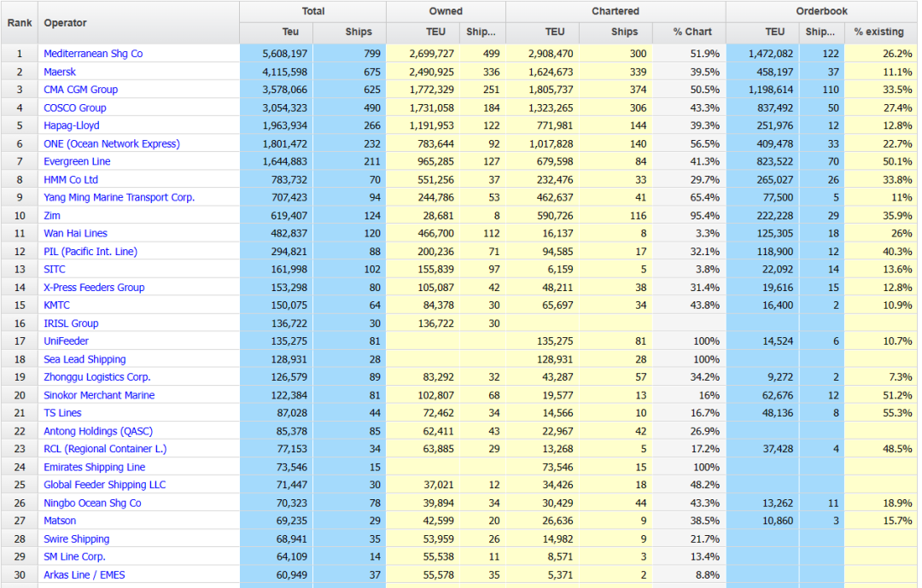Select the 1,472,082 orderbook TEU cell
The height and width of the screenshot is (588, 922).
pos(762,54)
